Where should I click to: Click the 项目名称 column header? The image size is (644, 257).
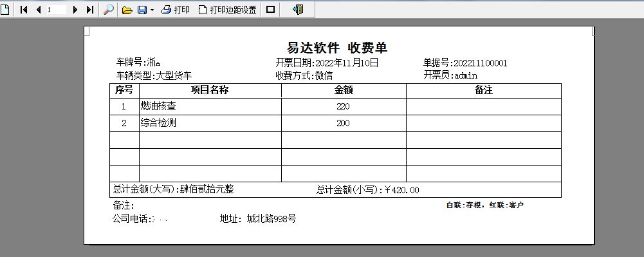tap(210, 90)
